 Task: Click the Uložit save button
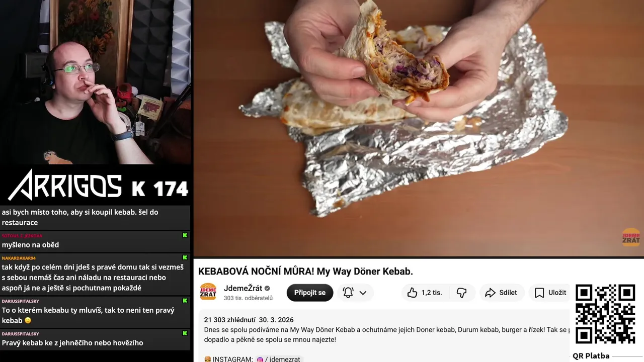pos(550,293)
